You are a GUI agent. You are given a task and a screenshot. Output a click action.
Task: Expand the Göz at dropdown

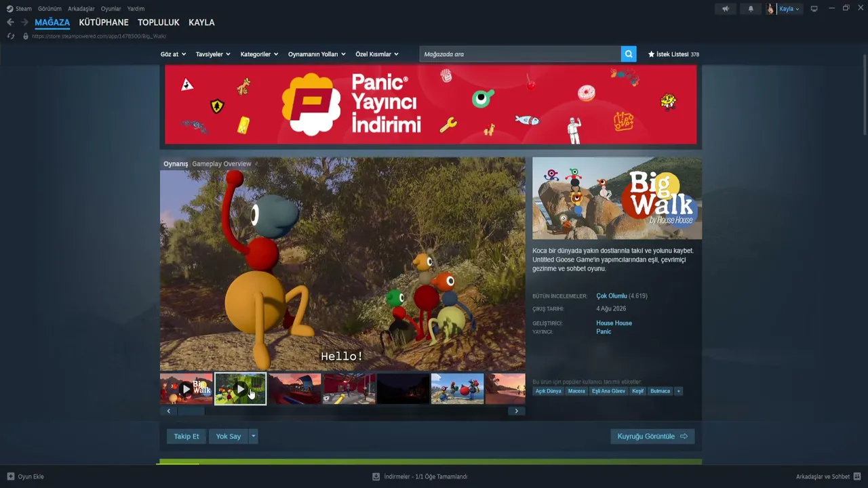(x=173, y=54)
